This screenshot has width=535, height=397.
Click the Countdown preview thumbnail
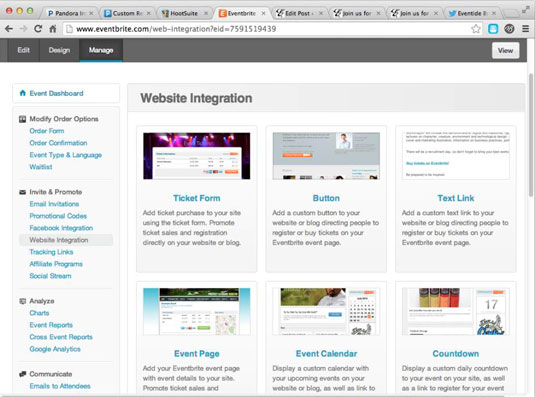point(456,311)
